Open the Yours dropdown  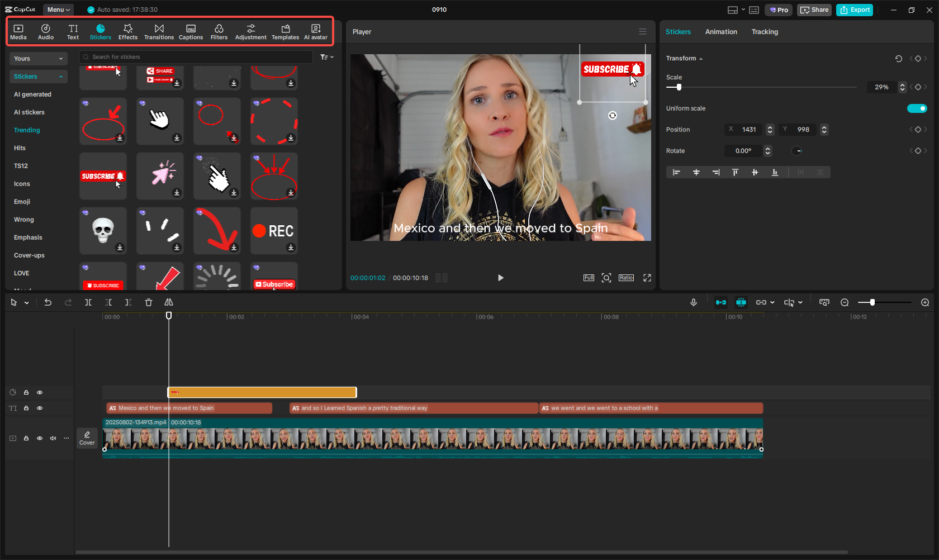point(39,59)
